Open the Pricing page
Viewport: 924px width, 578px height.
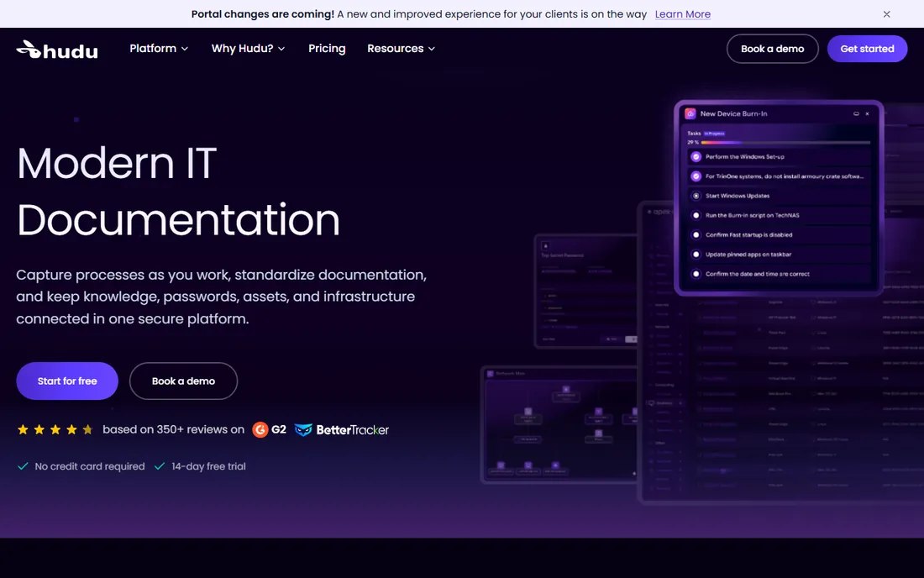click(x=327, y=49)
